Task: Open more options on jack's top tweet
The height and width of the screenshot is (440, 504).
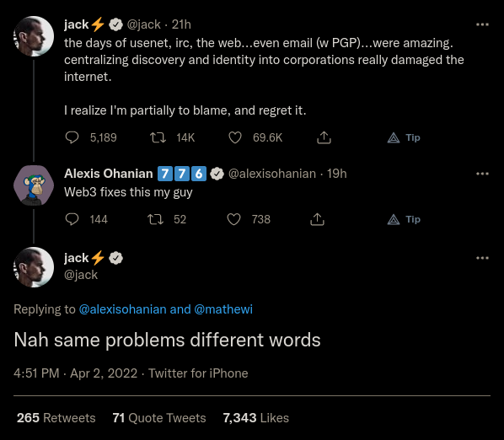Action: point(482,24)
